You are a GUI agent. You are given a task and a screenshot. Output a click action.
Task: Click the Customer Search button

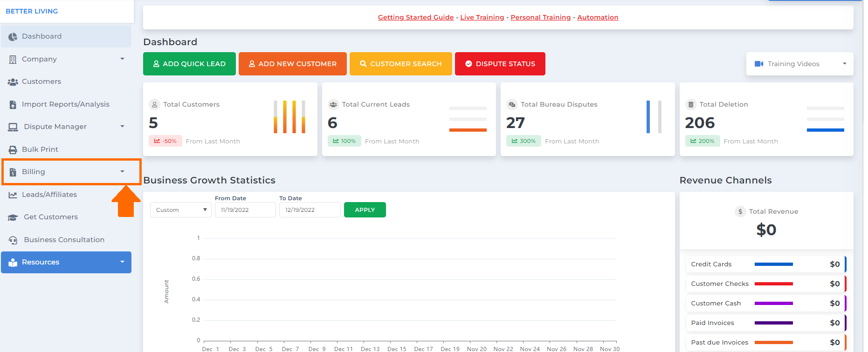point(401,64)
